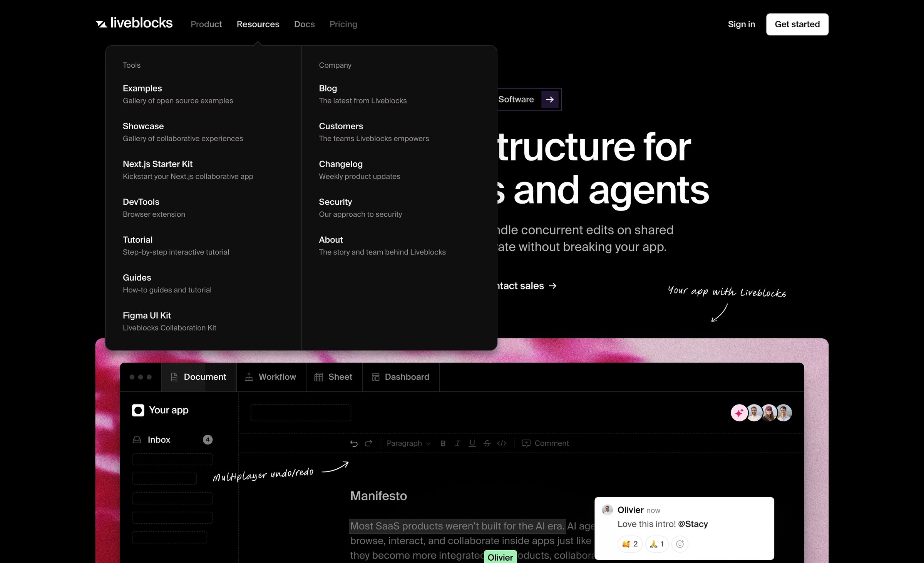The height and width of the screenshot is (563, 924).
Task: Click the add reaction emoji icon on Olivier's comment
Action: point(680,544)
